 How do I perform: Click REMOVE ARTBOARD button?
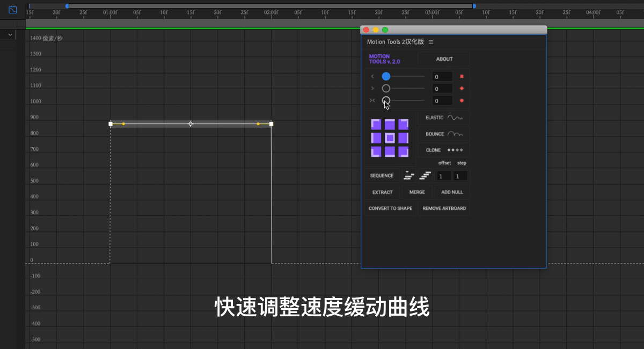pyautogui.click(x=444, y=208)
